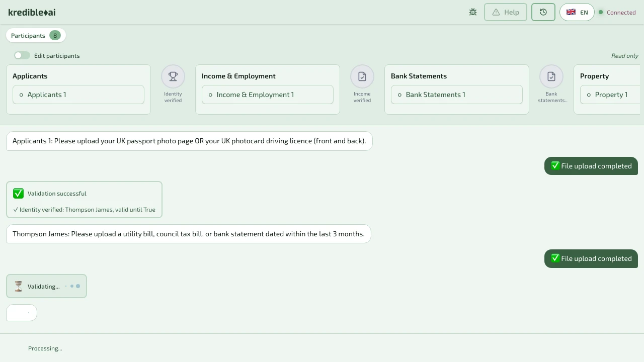
Task: Click the Connected status indicator
Action: [617, 13]
